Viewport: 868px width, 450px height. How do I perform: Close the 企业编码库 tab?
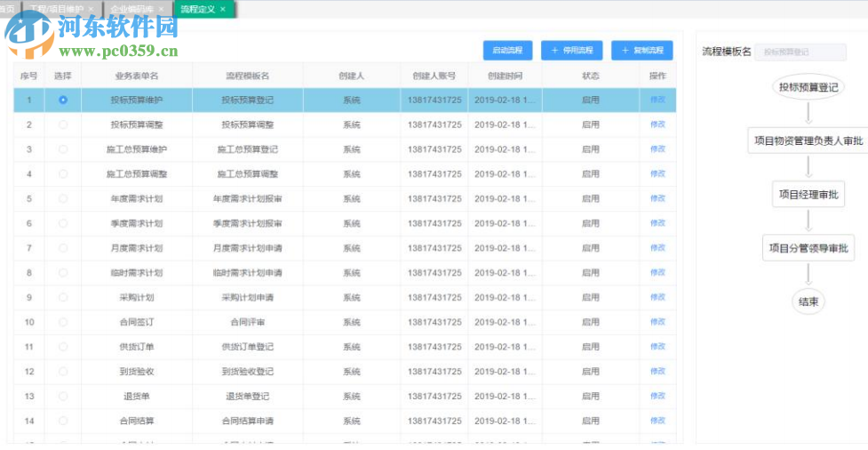click(x=161, y=10)
